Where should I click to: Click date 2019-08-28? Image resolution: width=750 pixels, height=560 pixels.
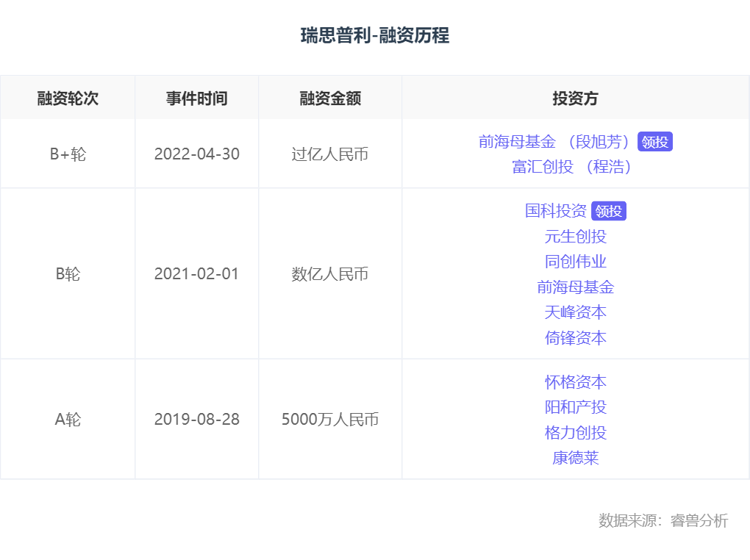(x=196, y=419)
